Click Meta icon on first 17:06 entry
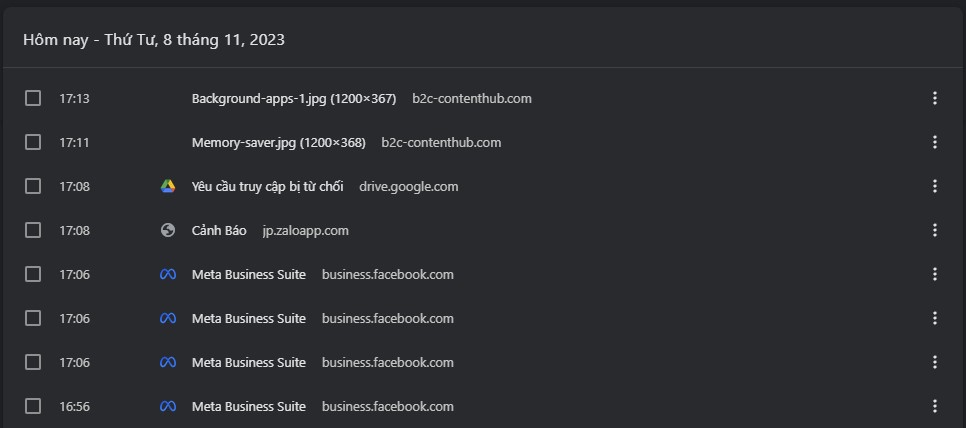 (168, 274)
